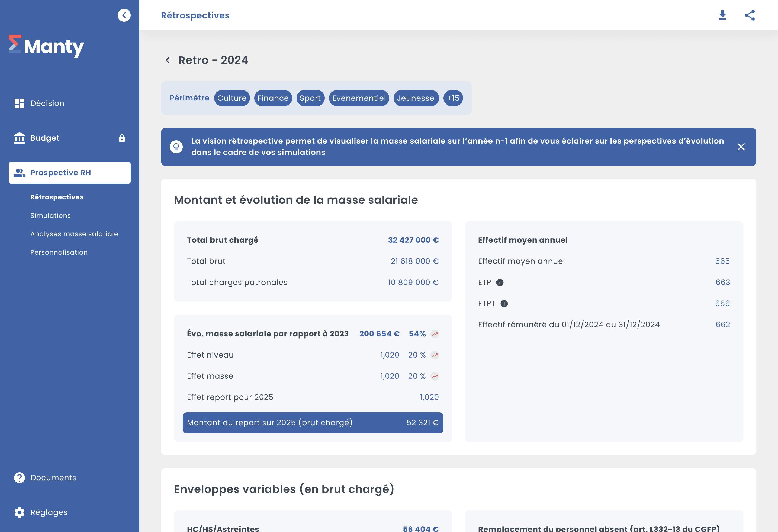Click the Evenementiel perimeter chip

point(359,98)
